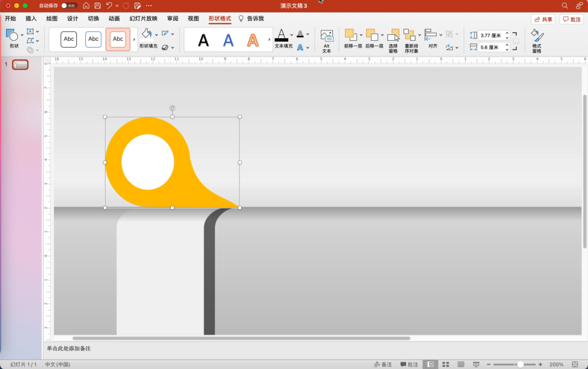Viewport: 588px width, 369px height.
Task: Switch to normal view in status bar
Action: (x=431, y=364)
